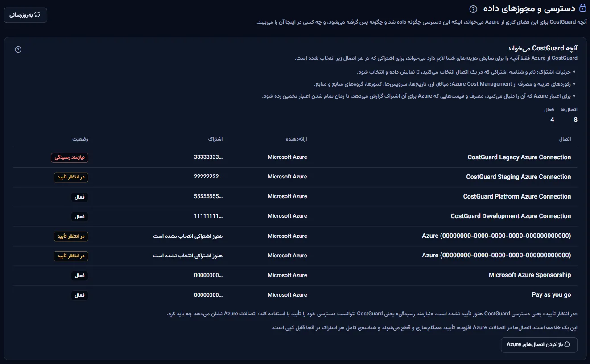This screenshot has height=364, width=590.
Task: Click the ارائه‌دهنده column header
Action: (297, 139)
